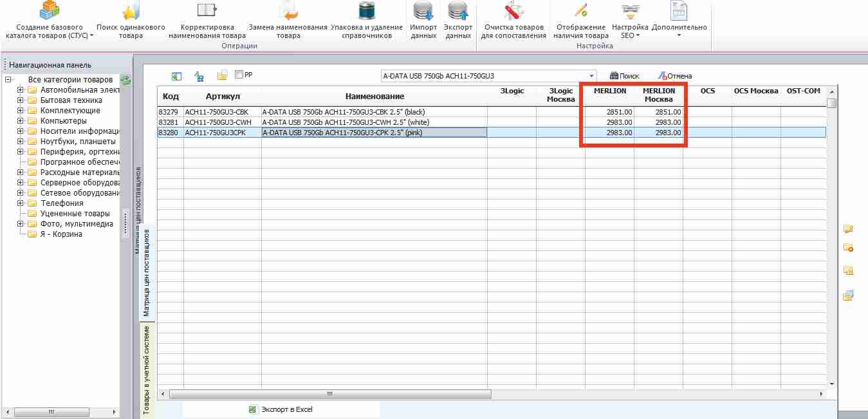Viewport: 868px width, 419px height.
Task: Sort by Артикул column header
Action: click(x=223, y=96)
